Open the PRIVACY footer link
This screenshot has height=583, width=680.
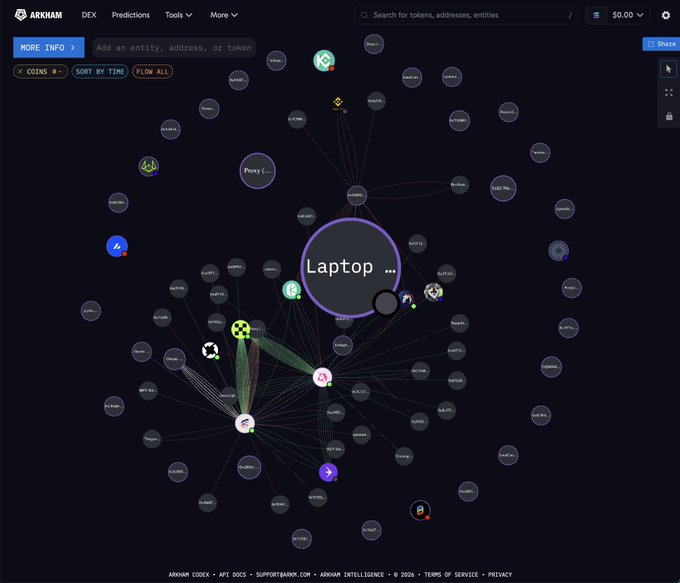(x=500, y=574)
